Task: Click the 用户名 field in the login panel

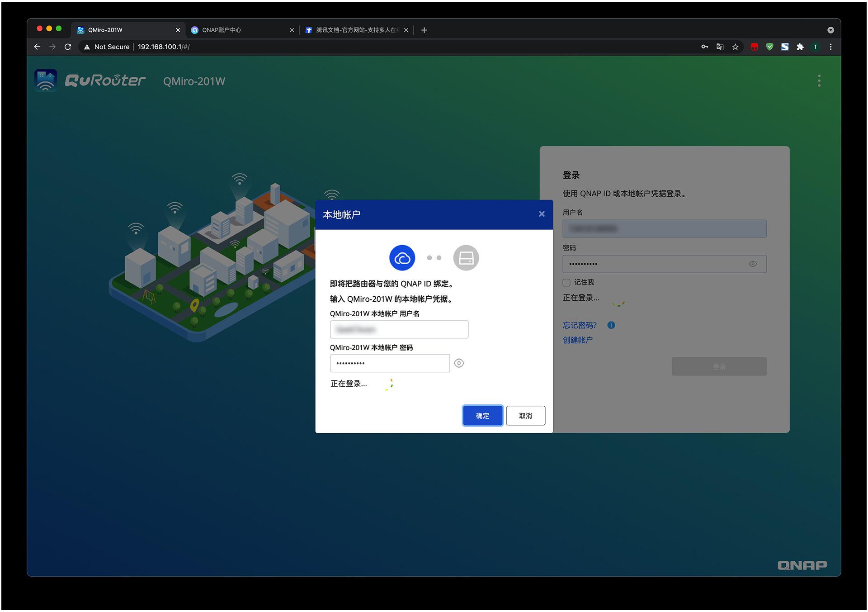Action: 664,229
